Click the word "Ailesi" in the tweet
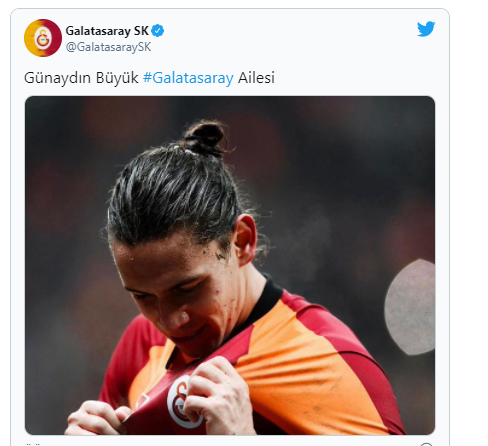The height and width of the screenshot is (446, 488). (256, 78)
